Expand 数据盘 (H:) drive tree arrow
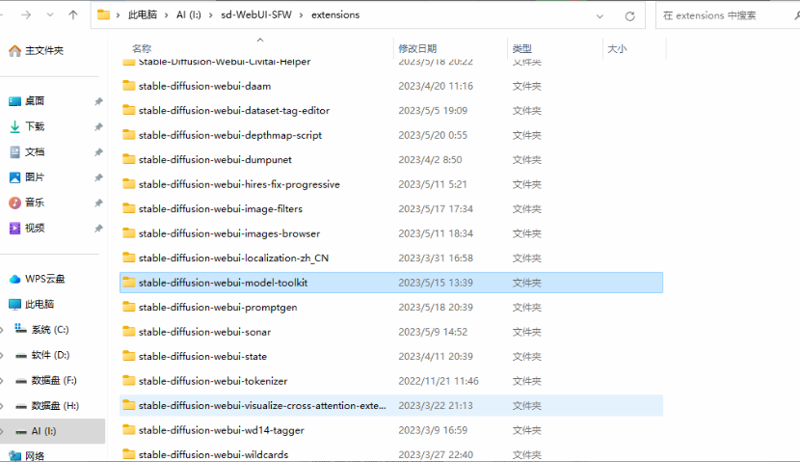 tap(2, 406)
